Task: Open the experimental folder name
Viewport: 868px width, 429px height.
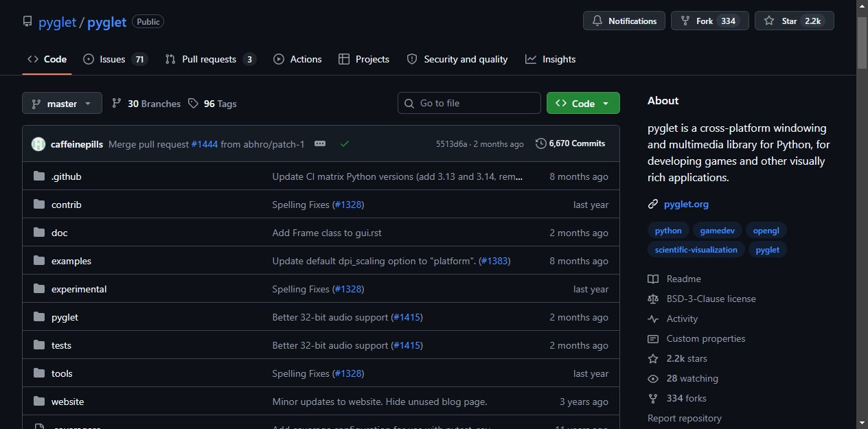Action: [x=79, y=289]
